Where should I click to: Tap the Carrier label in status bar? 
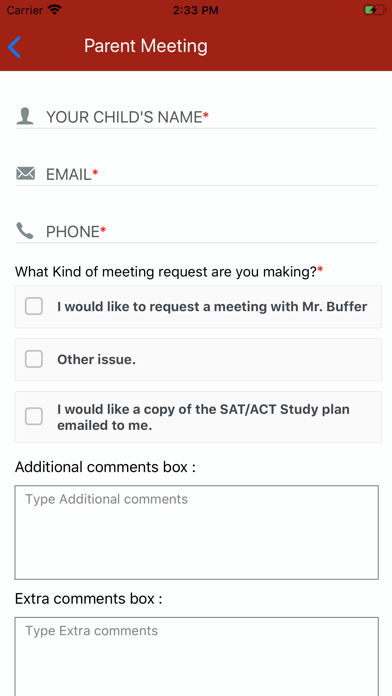point(25,10)
